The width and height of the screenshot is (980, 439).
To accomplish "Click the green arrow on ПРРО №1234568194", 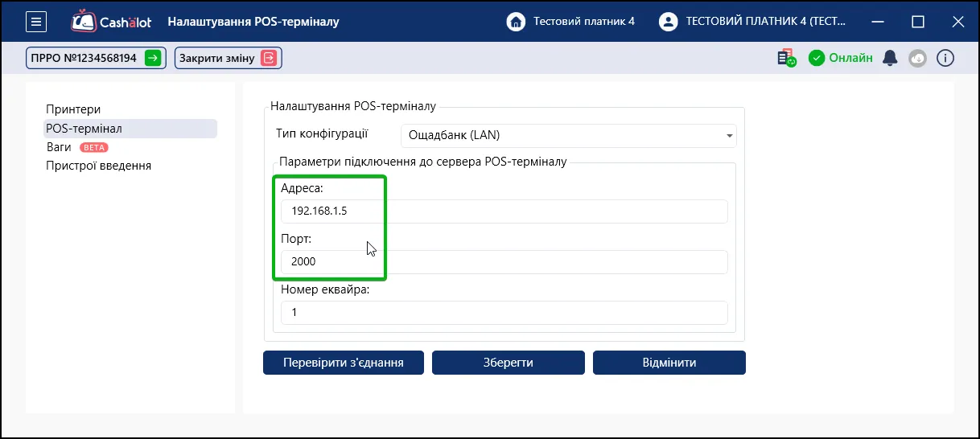I will [x=153, y=58].
